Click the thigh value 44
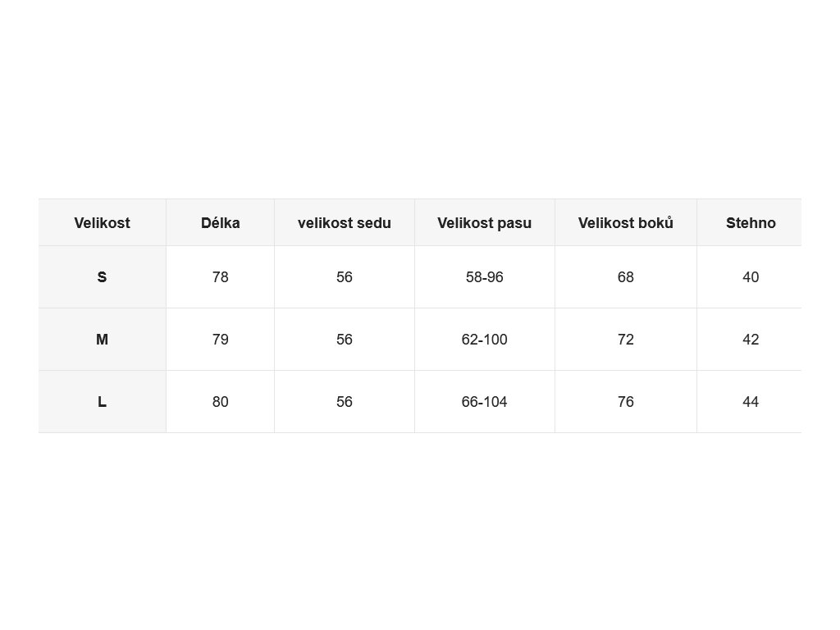Screen dimensions: 840x630 click(x=751, y=402)
